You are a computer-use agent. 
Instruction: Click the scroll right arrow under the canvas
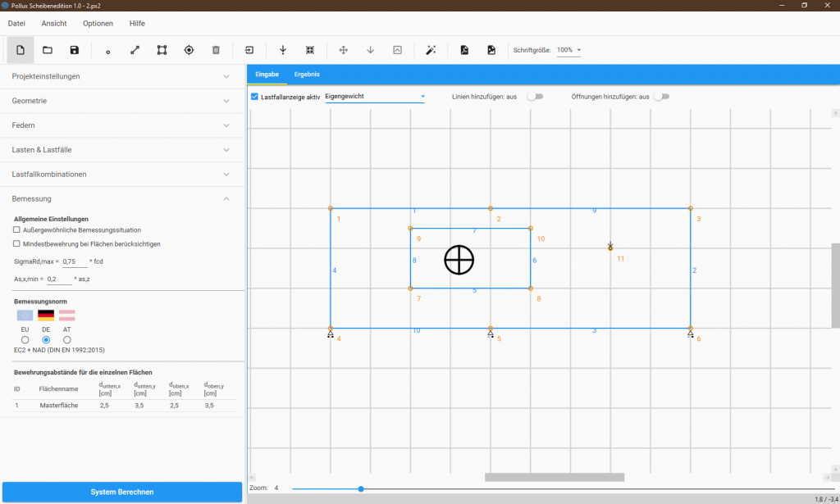pyautogui.click(x=827, y=477)
